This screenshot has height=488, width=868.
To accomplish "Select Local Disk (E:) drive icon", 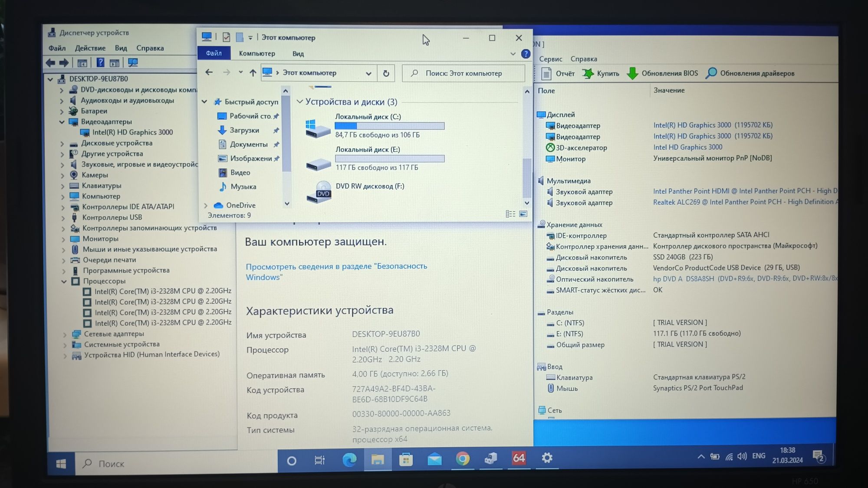I will [319, 164].
